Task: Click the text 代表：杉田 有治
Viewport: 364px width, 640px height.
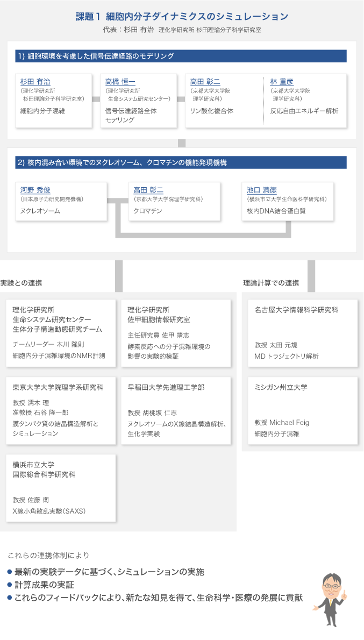Action: [129, 30]
